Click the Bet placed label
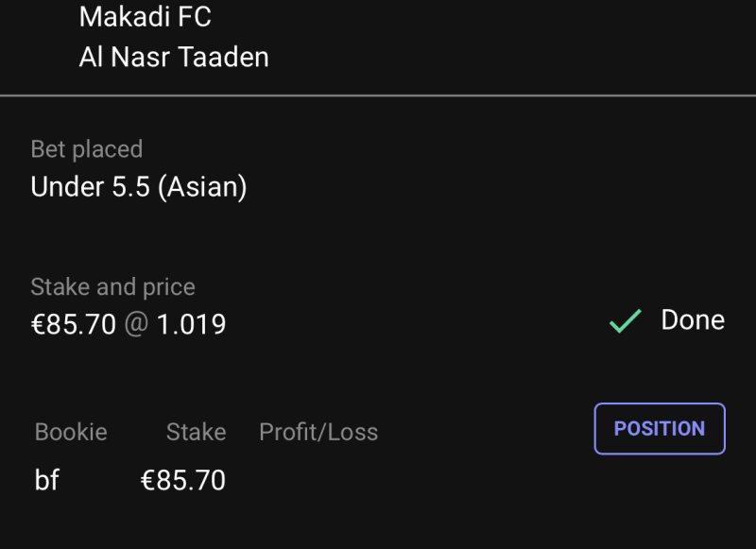The width and height of the screenshot is (756, 549). click(87, 149)
